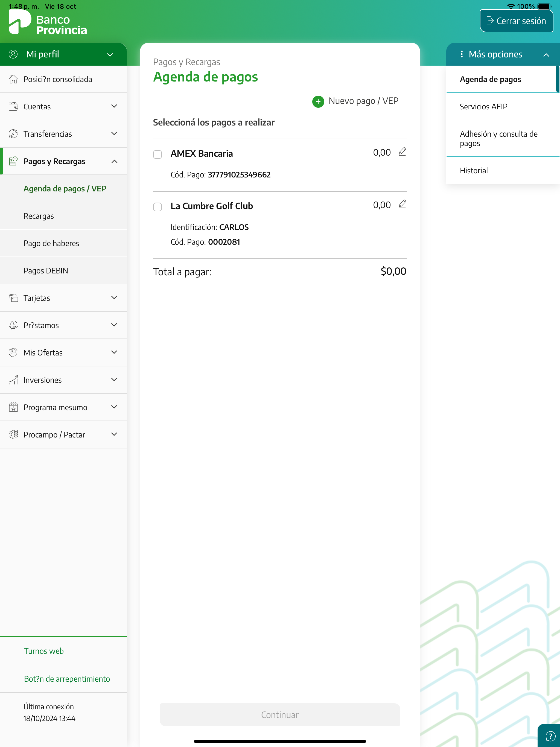Image resolution: width=560 pixels, height=747 pixels.
Task: Collapse the Pagos y Recargas section chevron
Action: coord(114,161)
